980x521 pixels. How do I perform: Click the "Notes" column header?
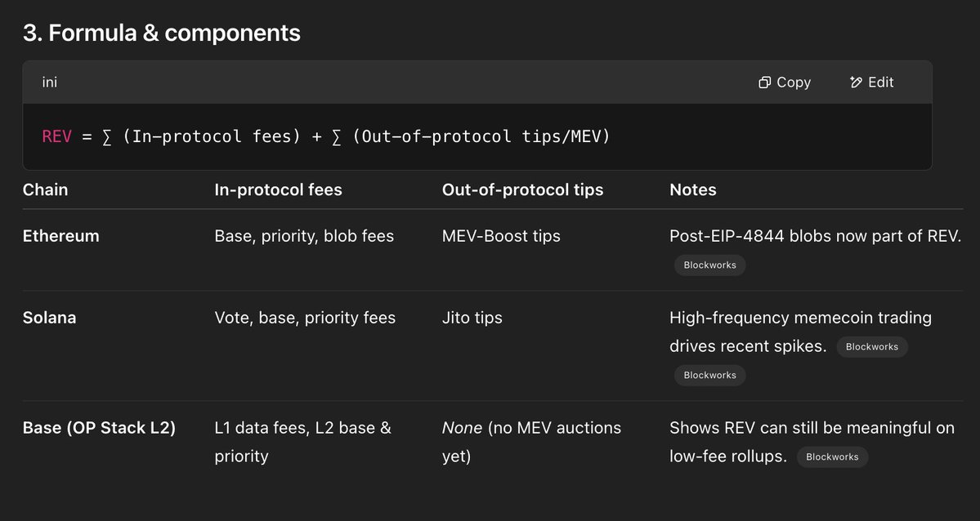(692, 190)
